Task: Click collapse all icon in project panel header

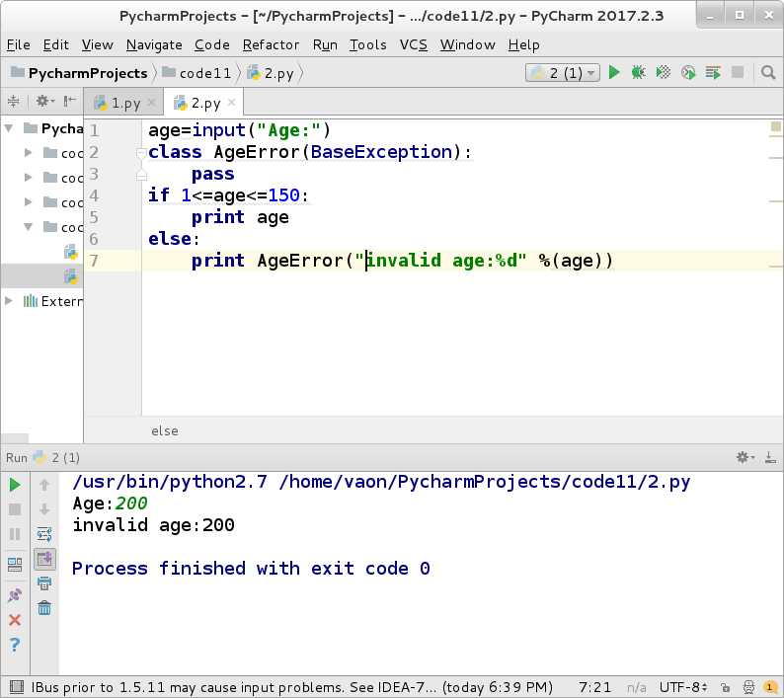Action: tap(14, 102)
